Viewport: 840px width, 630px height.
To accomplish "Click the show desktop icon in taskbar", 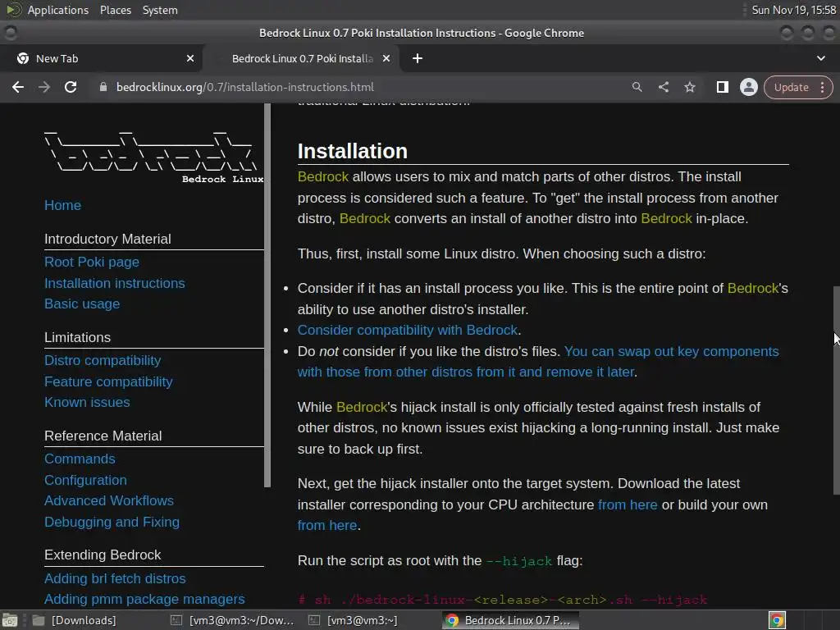I will point(10,620).
